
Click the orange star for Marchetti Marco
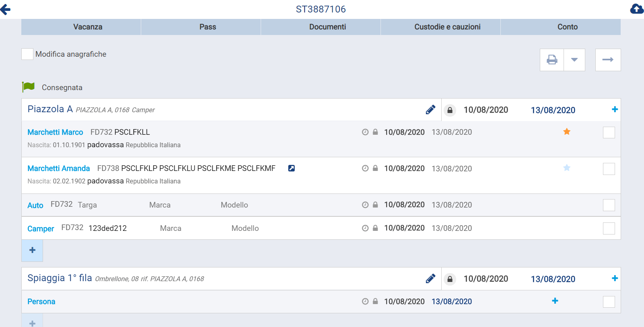click(x=567, y=132)
